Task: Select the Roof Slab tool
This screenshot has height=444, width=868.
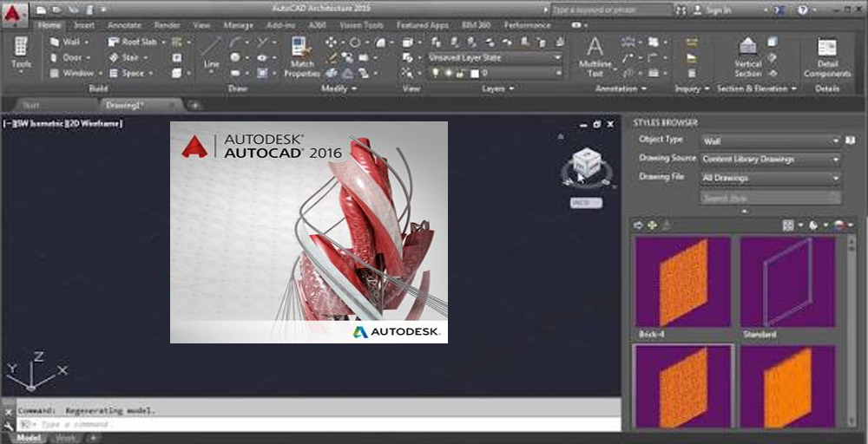Action: click(132, 42)
